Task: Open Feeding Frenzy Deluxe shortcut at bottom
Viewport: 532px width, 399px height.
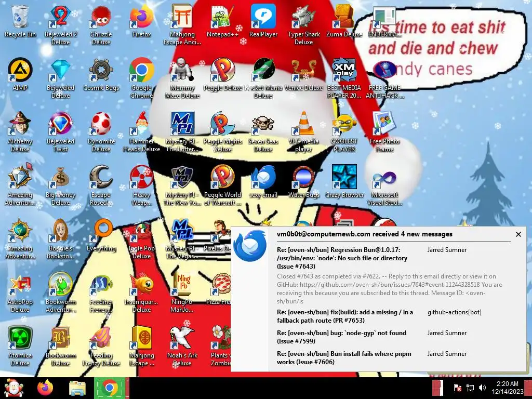Action: 101,346
